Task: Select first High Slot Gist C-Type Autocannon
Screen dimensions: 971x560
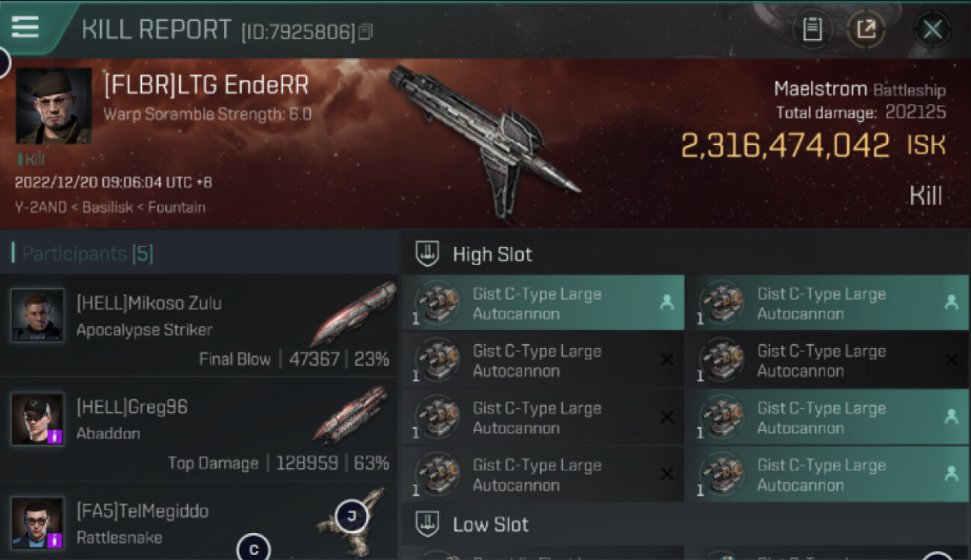Action: click(543, 303)
